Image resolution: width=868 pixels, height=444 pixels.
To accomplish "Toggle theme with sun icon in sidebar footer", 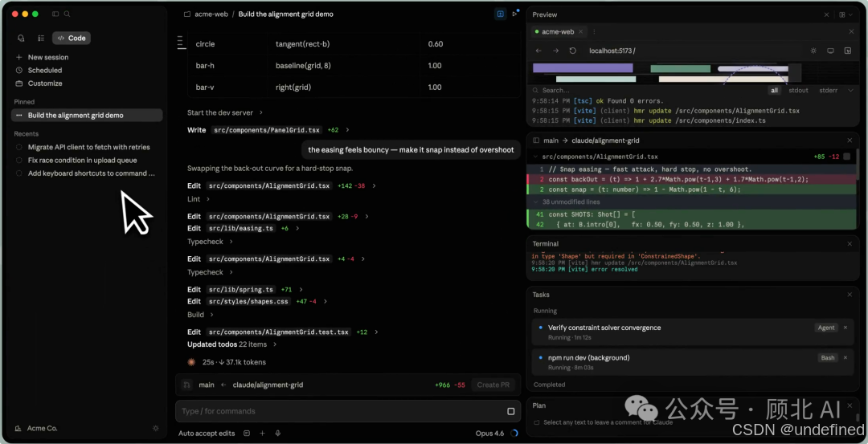I will [x=156, y=428].
